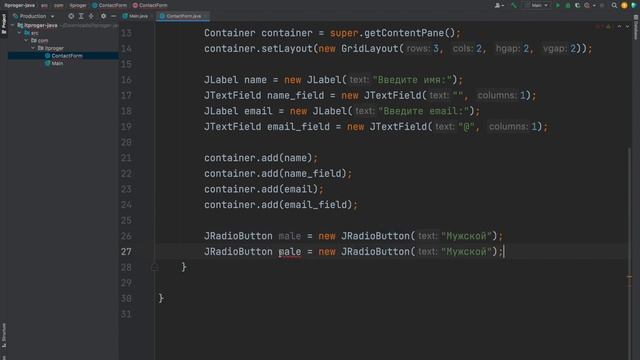
Task: Expand all project tree nodes
Action: [81, 16]
